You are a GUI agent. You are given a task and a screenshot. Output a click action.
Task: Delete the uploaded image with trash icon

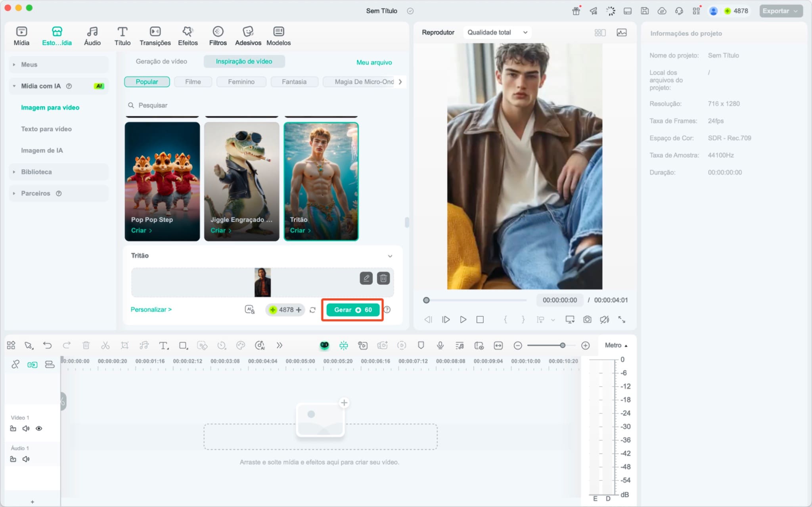(x=383, y=278)
